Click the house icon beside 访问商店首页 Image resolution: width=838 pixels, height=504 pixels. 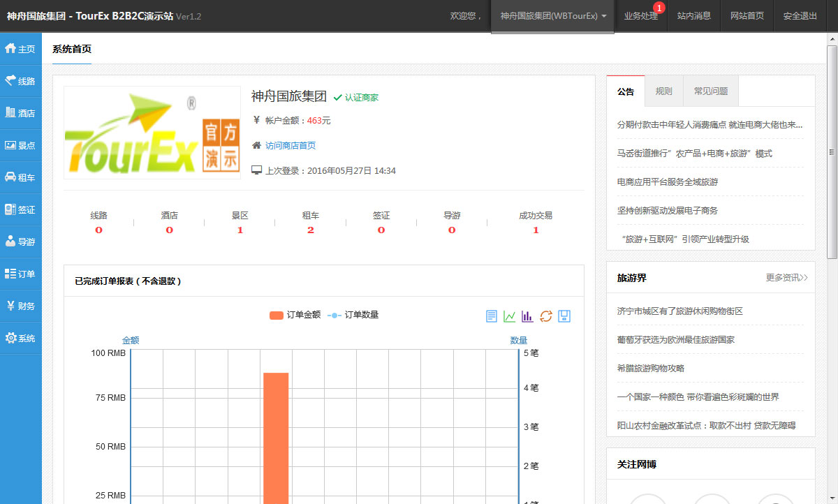point(256,145)
